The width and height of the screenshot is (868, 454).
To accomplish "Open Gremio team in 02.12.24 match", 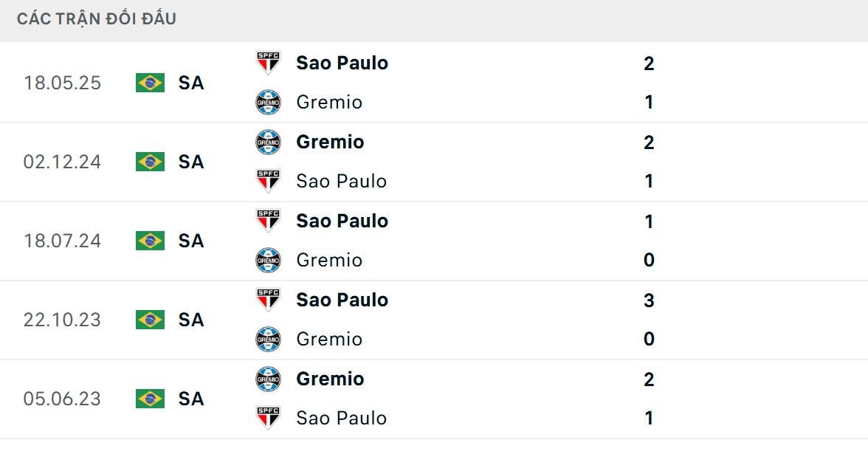I will click(x=330, y=142).
